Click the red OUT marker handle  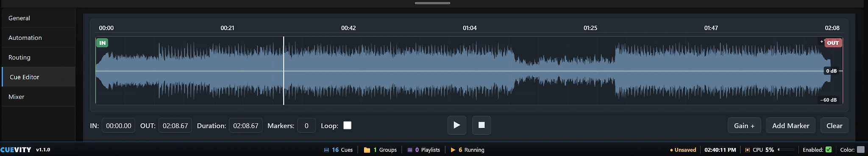click(833, 43)
